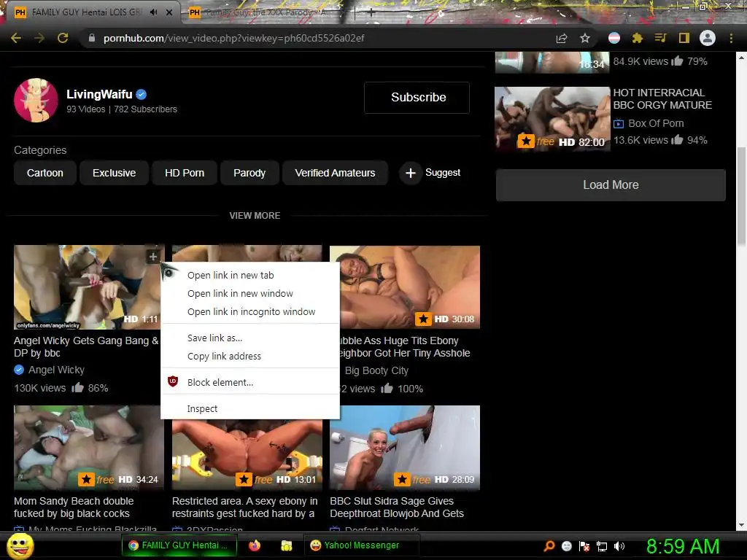Open the LivingWaifu channel avatar

click(36, 101)
